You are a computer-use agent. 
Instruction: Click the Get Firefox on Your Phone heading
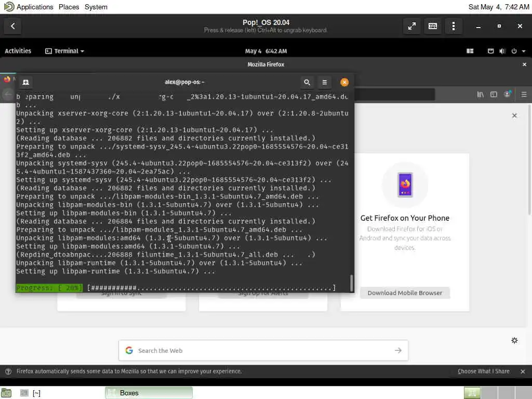coord(405,218)
